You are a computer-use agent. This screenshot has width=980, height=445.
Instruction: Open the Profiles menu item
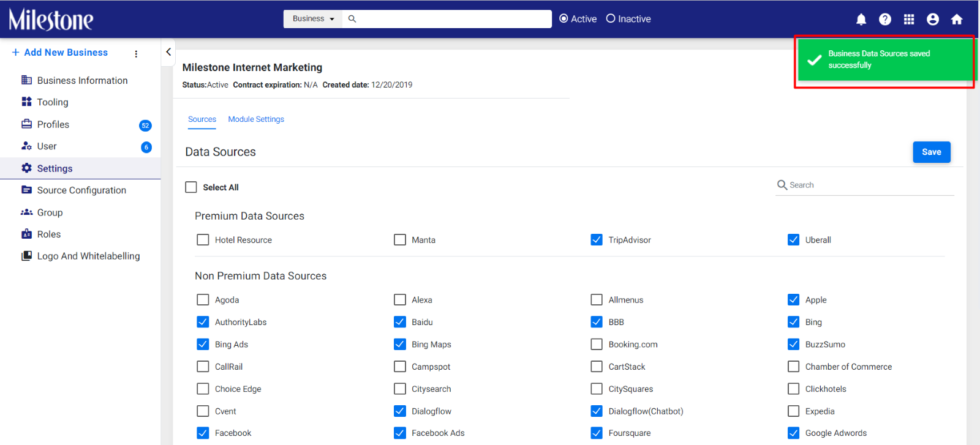[x=80, y=124]
